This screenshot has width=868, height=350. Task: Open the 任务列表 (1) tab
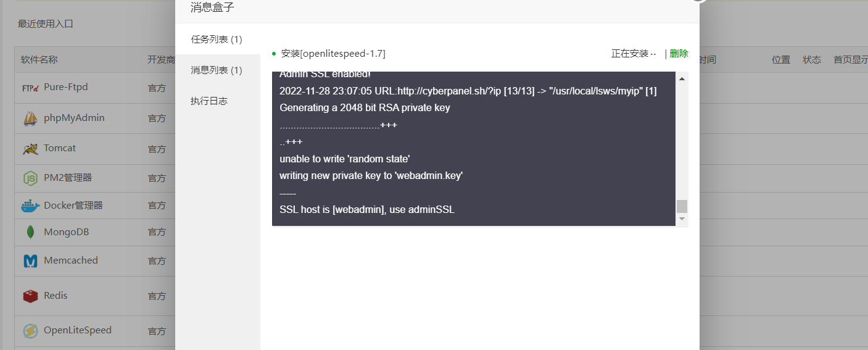[x=216, y=40]
